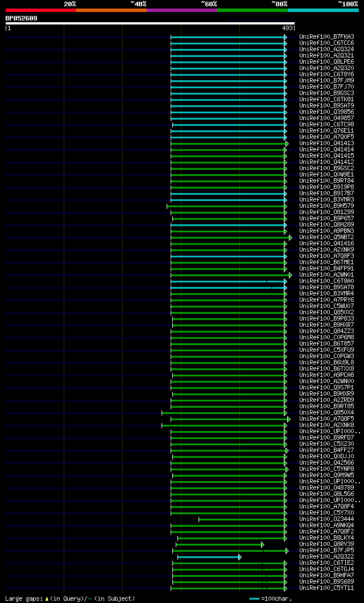This screenshot has width=364, height=603.
Task: Select label UniRef100_Q5NBT2
Action: point(327,237)
